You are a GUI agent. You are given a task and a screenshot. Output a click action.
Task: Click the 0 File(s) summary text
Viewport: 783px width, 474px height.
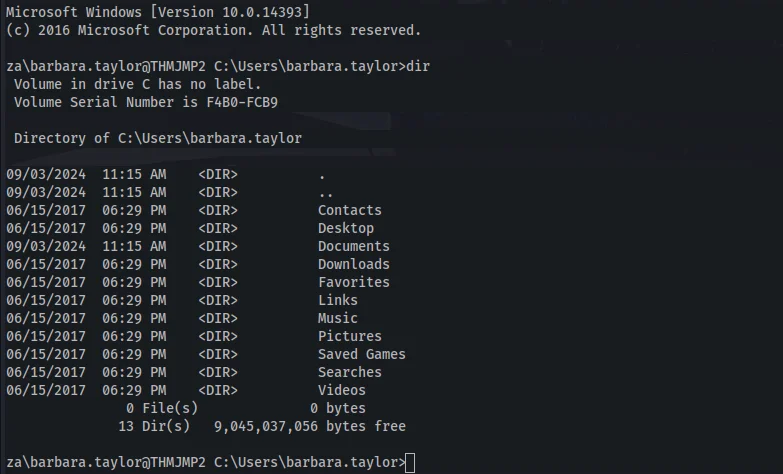pos(162,408)
